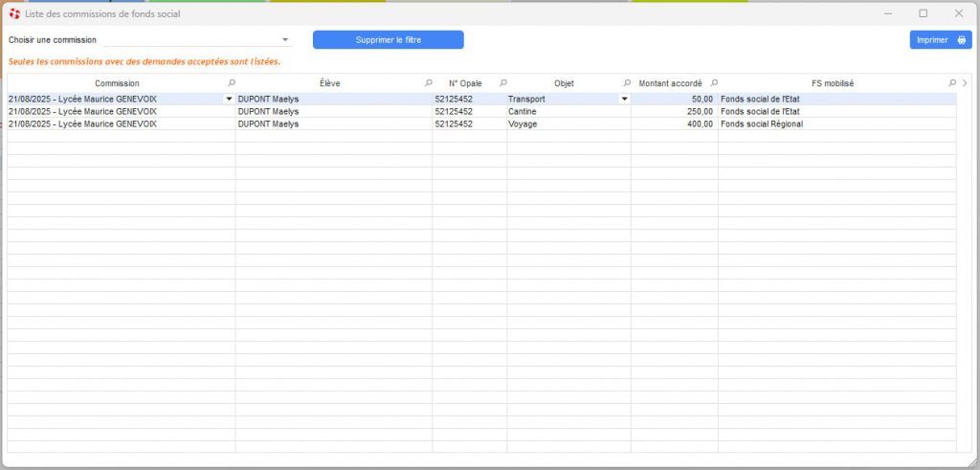Click the search icon in Objet column header
Viewport: 980px width, 470px height.
pos(628,83)
